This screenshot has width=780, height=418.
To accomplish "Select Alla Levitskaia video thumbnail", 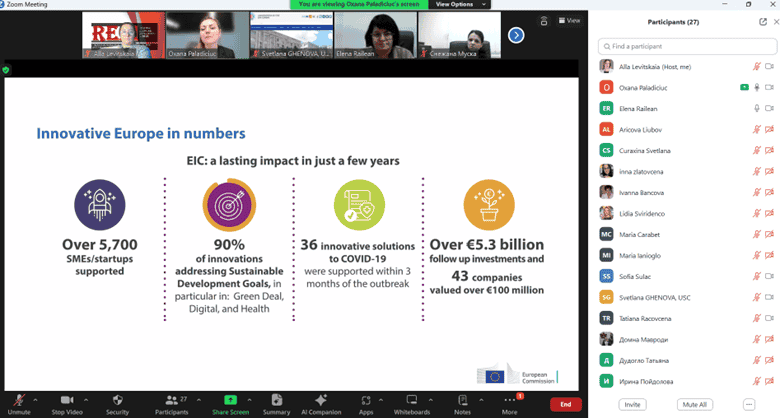I will (x=123, y=35).
